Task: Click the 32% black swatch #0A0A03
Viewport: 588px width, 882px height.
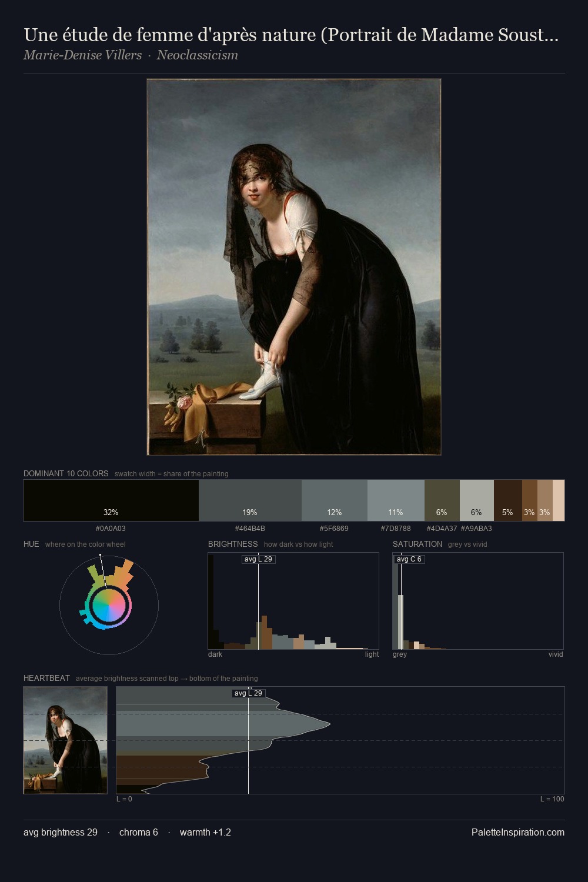Action: pos(111,500)
